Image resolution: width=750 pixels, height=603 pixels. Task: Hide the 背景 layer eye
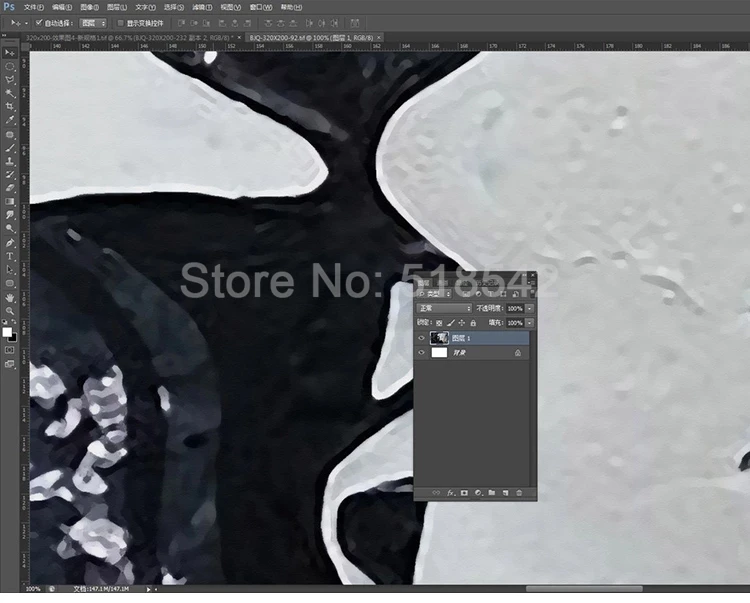421,353
